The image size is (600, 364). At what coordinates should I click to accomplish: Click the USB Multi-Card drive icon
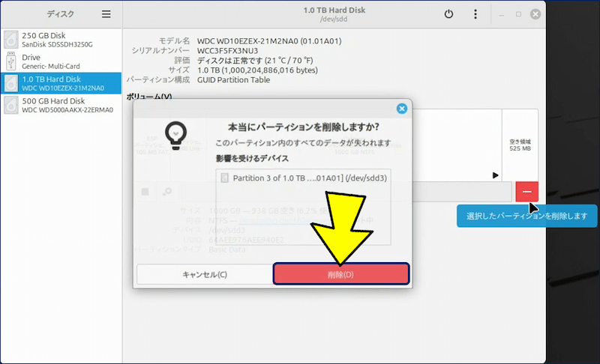click(x=11, y=61)
